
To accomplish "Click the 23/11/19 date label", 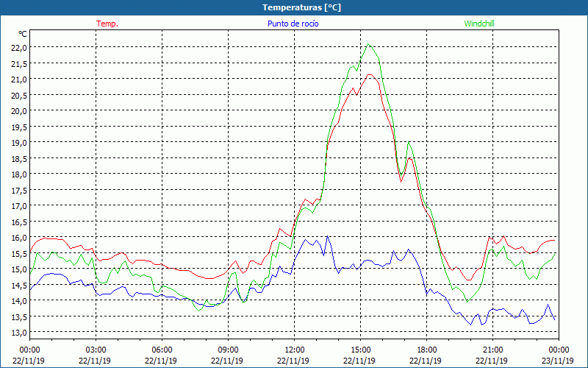I will [558, 361].
